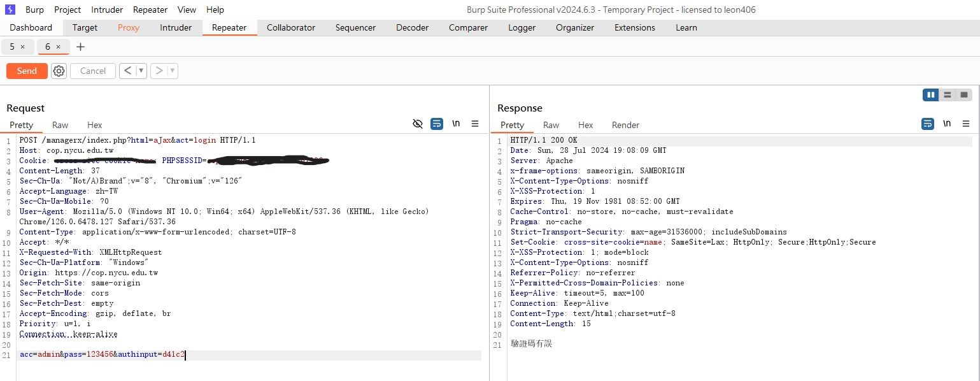This screenshot has width=980, height=381.
Task: Switch to Decoder tab
Action: (x=413, y=27)
